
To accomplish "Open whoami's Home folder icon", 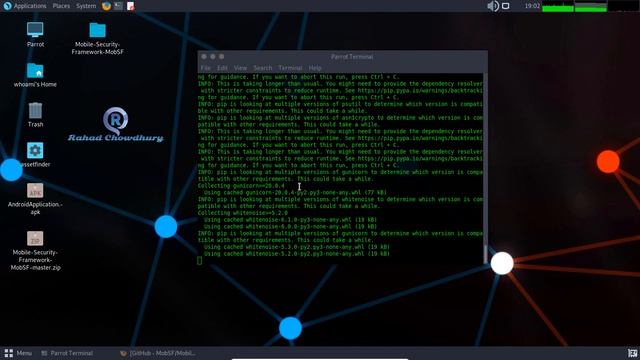I will click(x=35, y=71).
